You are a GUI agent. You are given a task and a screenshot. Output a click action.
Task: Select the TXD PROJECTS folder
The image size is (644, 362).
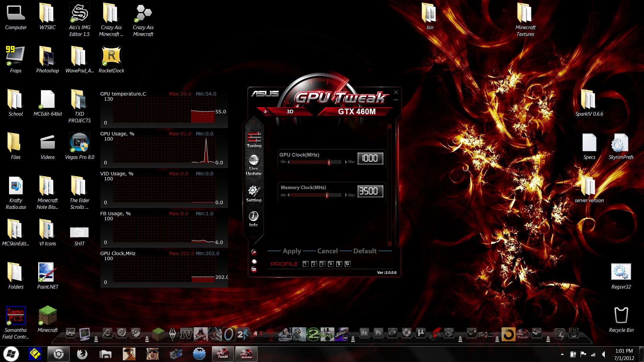click(x=79, y=106)
